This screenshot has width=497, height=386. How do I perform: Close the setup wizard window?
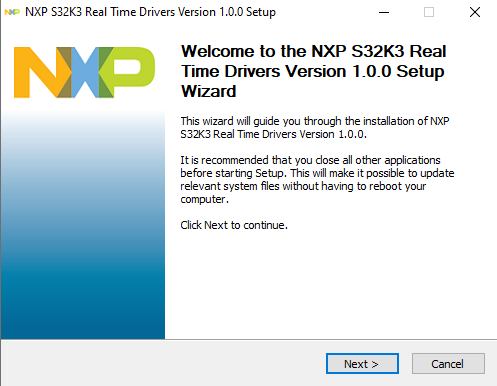[475, 12]
